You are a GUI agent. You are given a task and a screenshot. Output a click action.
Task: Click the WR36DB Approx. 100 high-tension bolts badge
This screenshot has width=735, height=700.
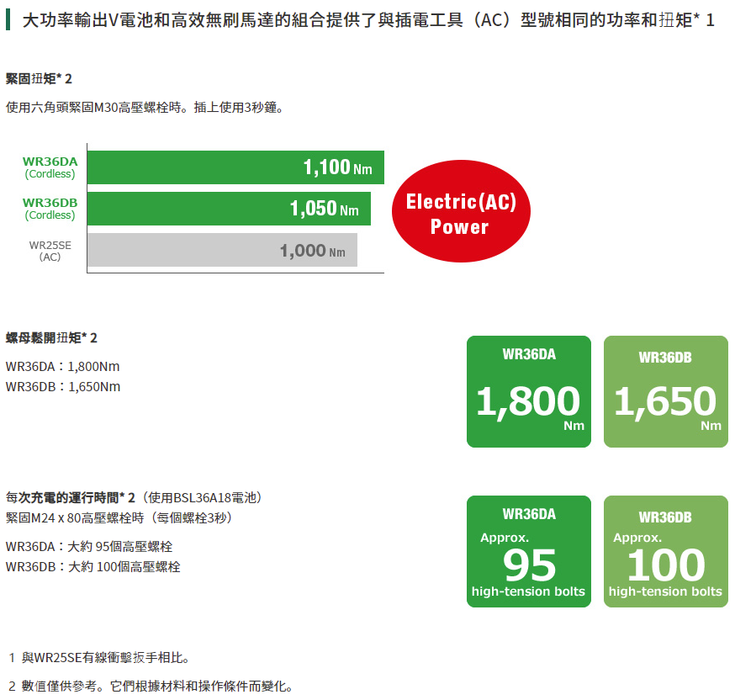(665, 551)
